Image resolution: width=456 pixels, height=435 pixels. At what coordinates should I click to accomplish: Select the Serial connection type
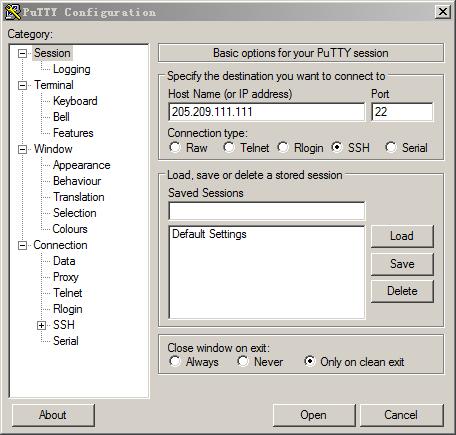pos(391,147)
